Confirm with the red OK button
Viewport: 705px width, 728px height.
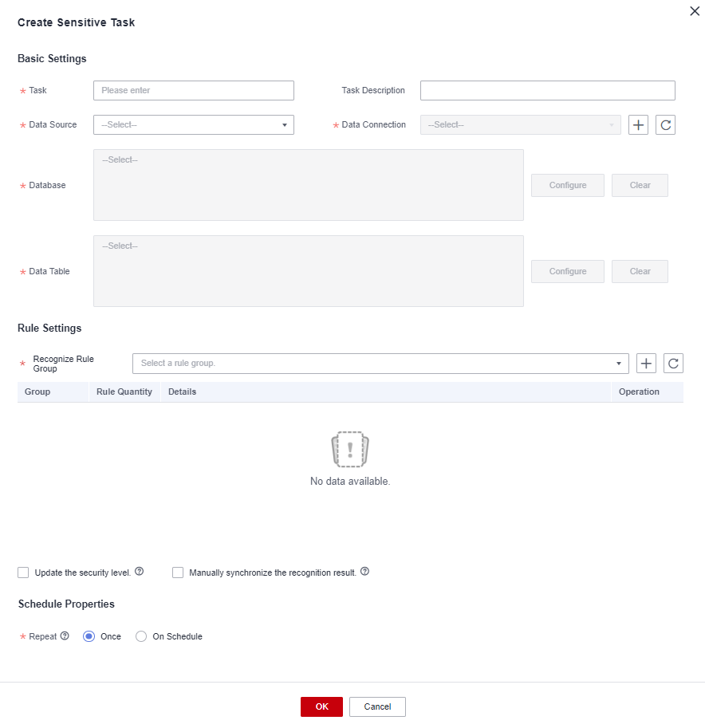pos(322,706)
